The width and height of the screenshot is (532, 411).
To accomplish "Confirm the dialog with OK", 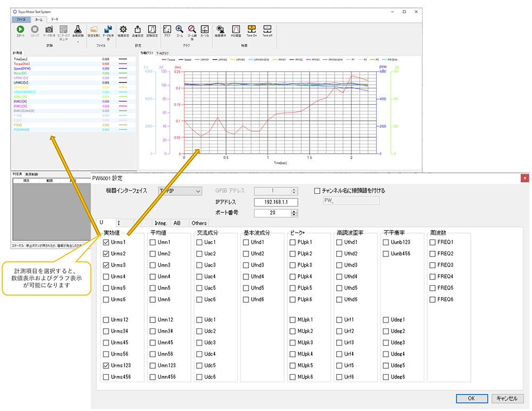I will [x=471, y=398].
